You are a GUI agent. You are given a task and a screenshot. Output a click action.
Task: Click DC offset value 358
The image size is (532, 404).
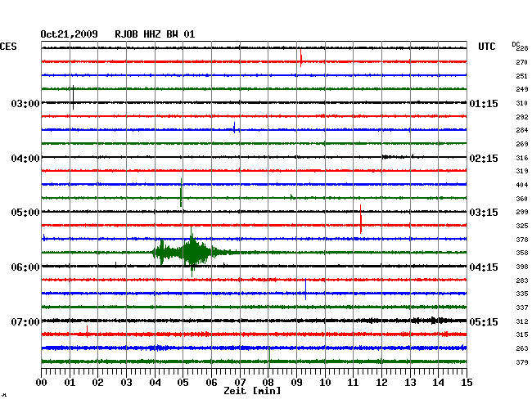tap(522, 253)
